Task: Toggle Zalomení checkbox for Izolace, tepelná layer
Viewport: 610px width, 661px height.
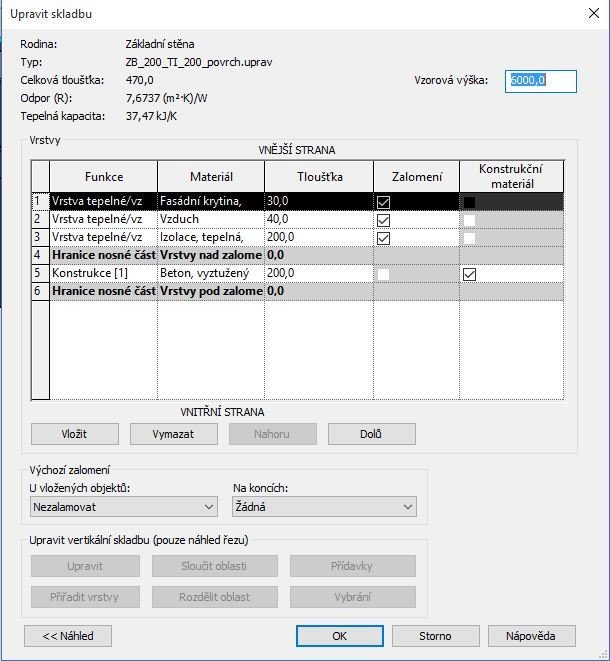Action: pos(383,239)
